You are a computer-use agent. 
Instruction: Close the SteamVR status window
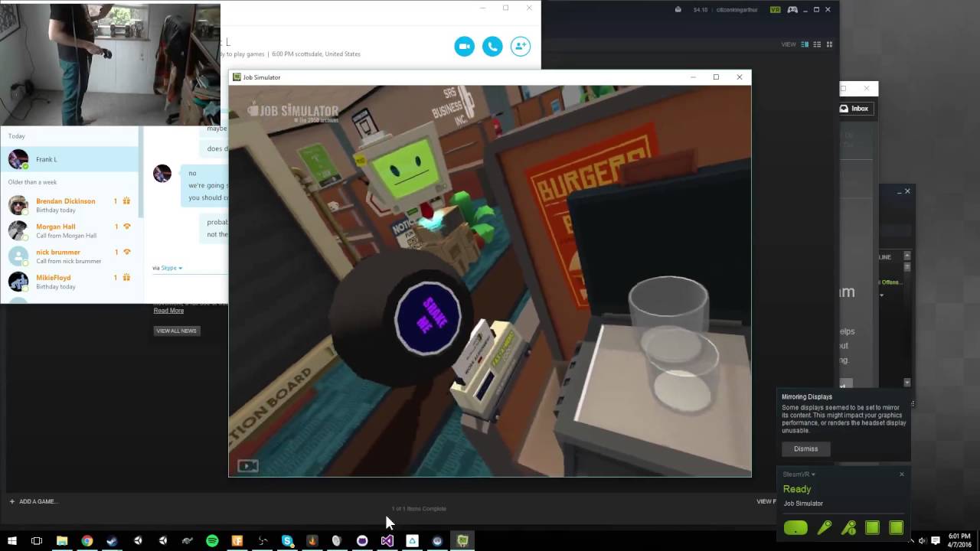click(901, 474)
